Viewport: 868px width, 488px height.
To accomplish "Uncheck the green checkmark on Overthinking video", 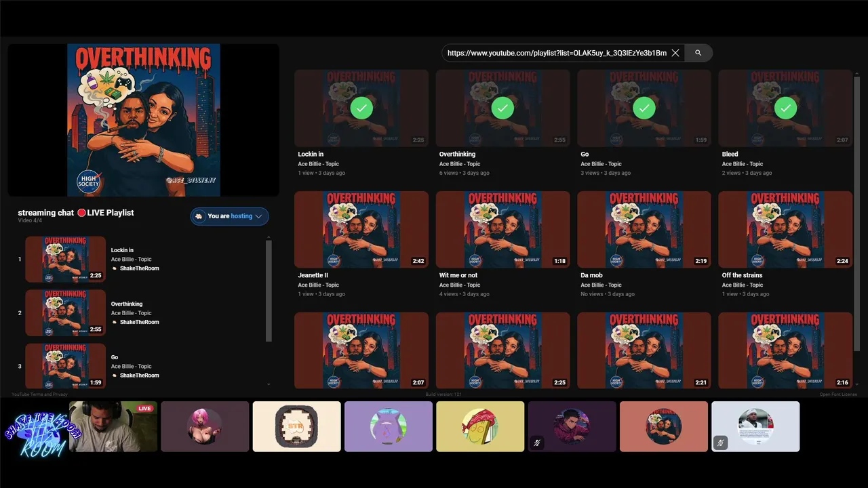I will click(x=502, y=108).
